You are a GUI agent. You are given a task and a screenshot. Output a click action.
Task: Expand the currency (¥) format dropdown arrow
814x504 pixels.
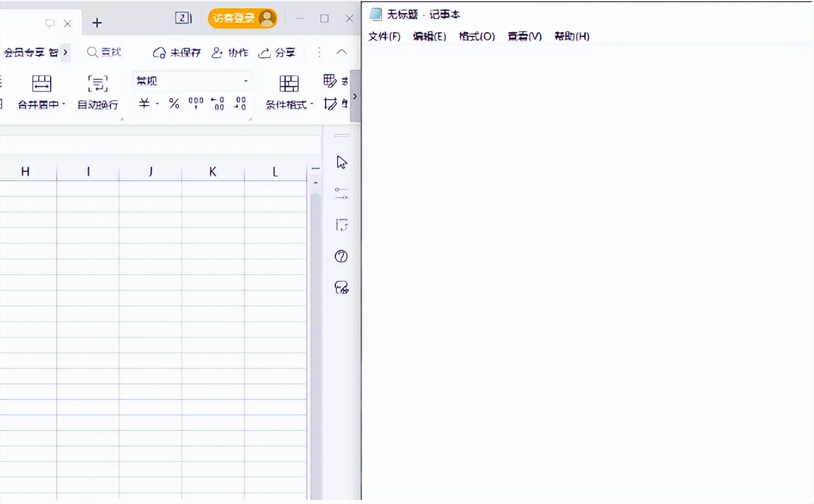[x=158, y=105]
